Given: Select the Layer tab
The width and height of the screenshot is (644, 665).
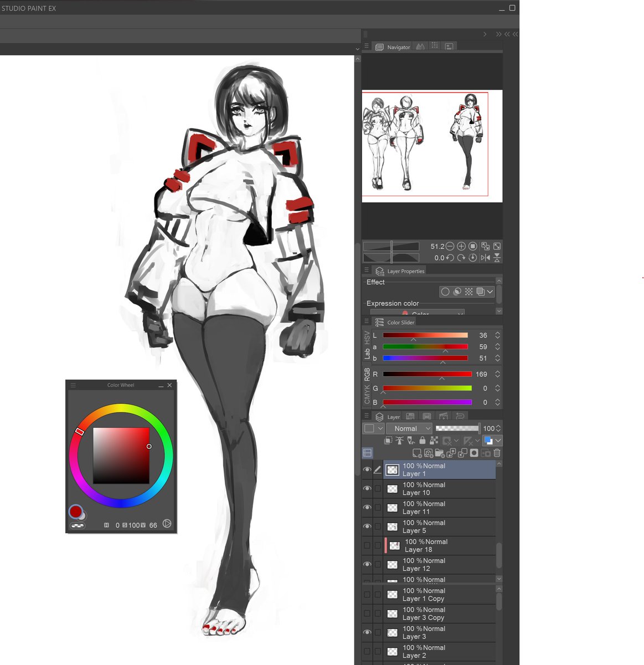Looking at the screenshot, I should [388, 417].
